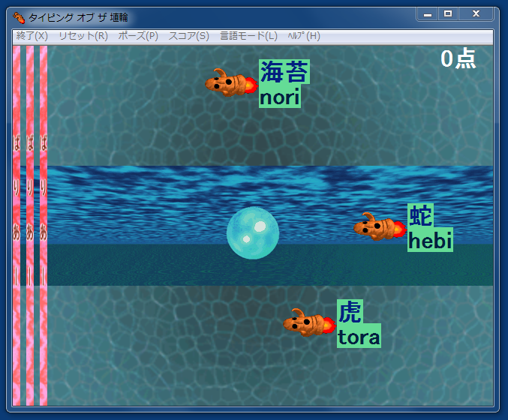Minimize the game window
The height and width of the screenshot is (420, 508).
pyautogui.click(x=428, y=14)
